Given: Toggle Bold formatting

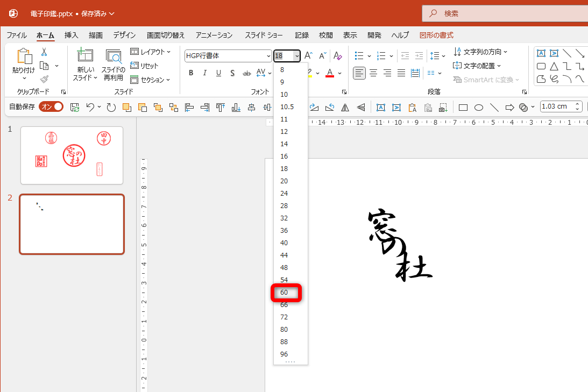Looking at the screenshot, I should click(x=191, y=73).
